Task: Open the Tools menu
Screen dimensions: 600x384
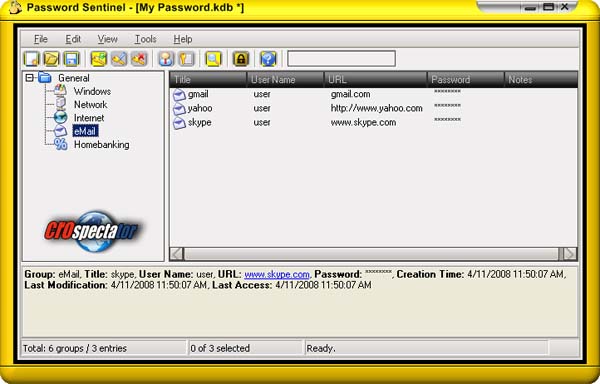Action: pyautogui.click(x=145, y=39)
